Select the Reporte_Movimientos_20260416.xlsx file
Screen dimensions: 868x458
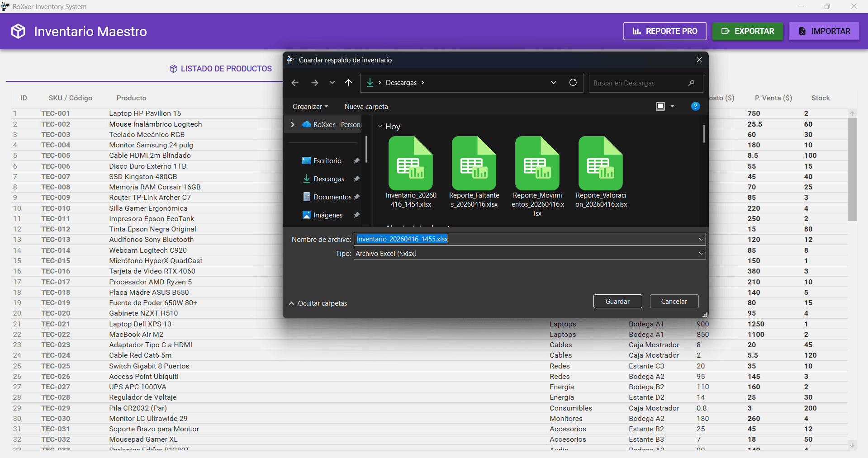pos(537,177)
